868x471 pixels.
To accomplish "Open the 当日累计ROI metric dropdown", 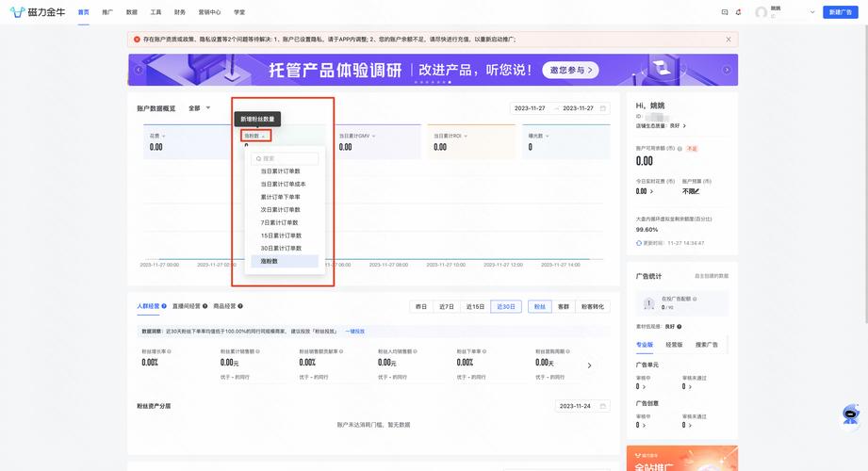I will pyautogui.click(x=450, y=137).
